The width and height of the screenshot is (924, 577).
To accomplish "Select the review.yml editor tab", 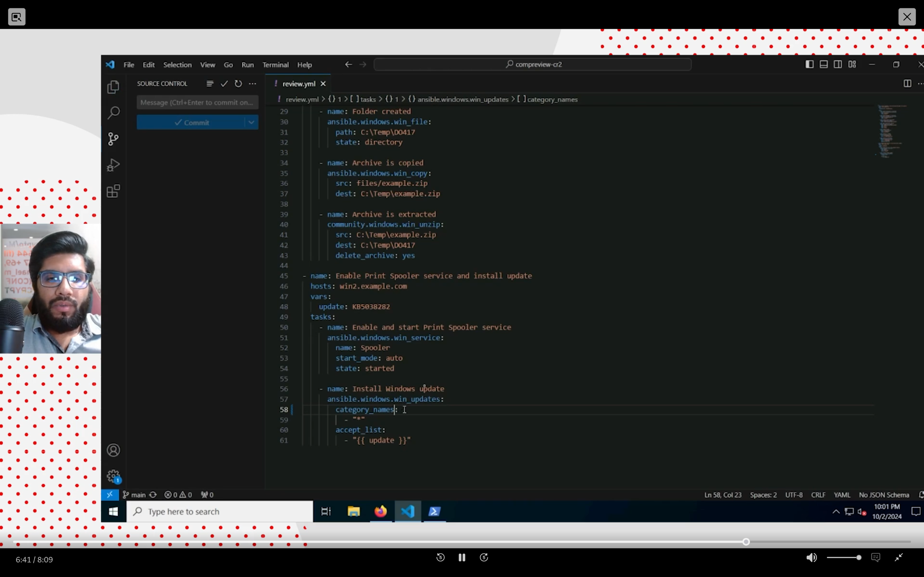I will click(298, 84).
